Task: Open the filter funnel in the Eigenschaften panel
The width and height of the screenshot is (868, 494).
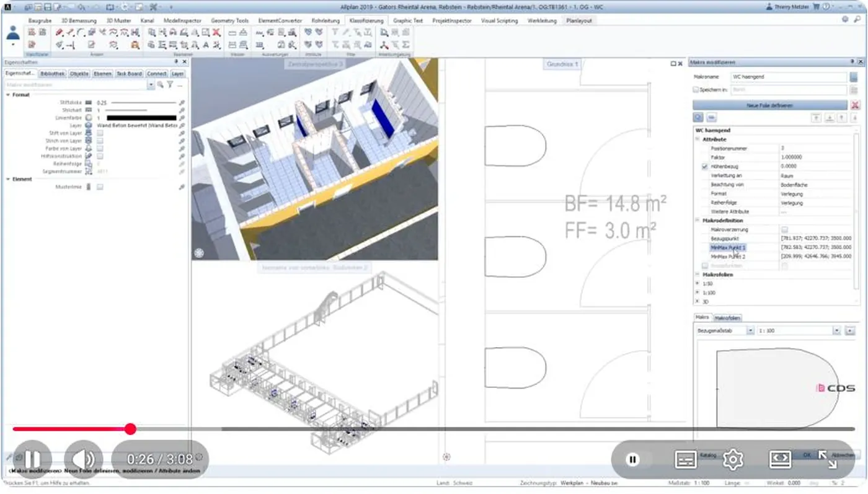Action: pyautogui.click(x=169, y=85)
